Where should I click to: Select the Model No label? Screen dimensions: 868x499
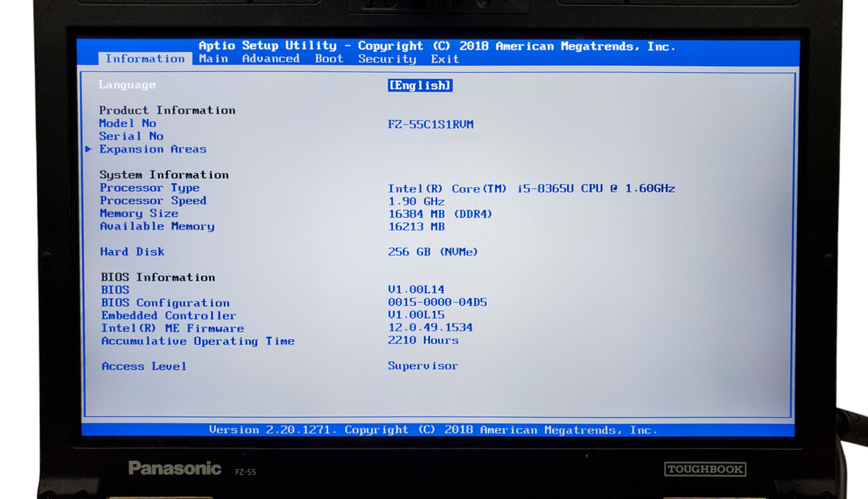(128, 123)
